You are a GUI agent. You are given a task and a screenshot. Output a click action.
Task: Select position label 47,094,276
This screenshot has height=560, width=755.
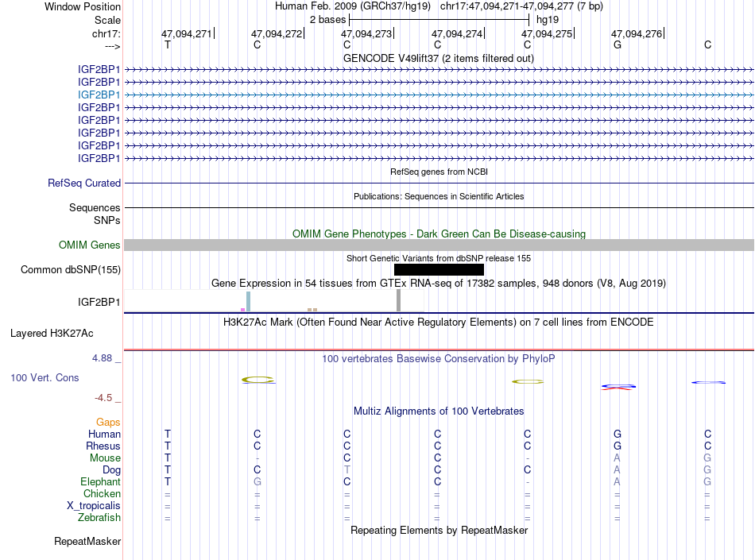click(637, 33)
